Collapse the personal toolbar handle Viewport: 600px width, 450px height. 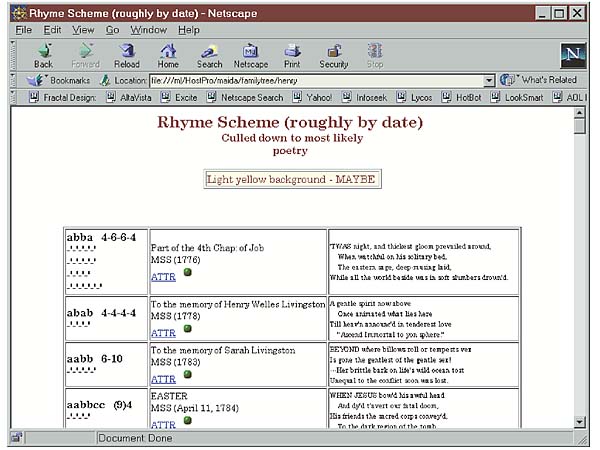[x=13, y=97]
